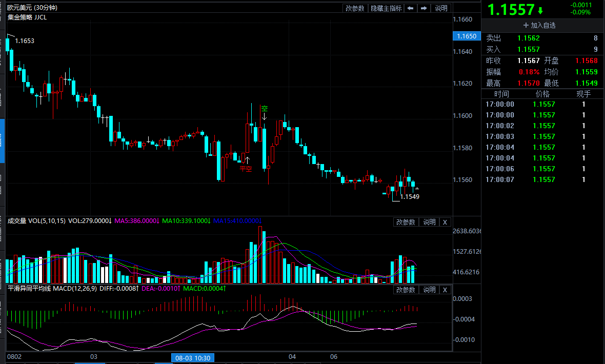
Task: Open 改参数 for the main chart
Action: (355, 8)
